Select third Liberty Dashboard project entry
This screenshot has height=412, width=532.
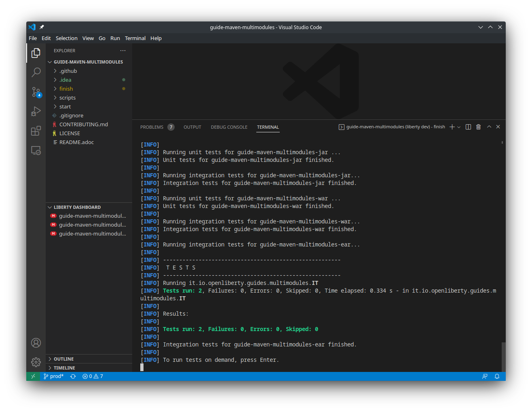pos(89,234)
